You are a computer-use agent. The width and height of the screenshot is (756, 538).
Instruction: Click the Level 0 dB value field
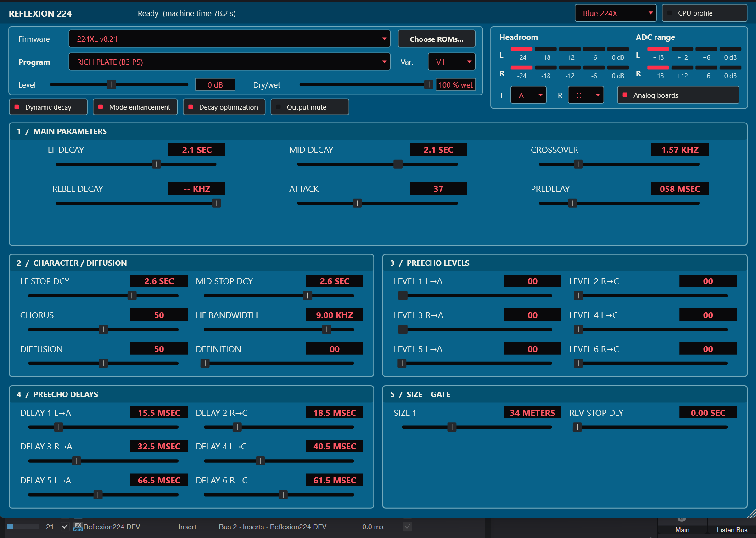215,85
